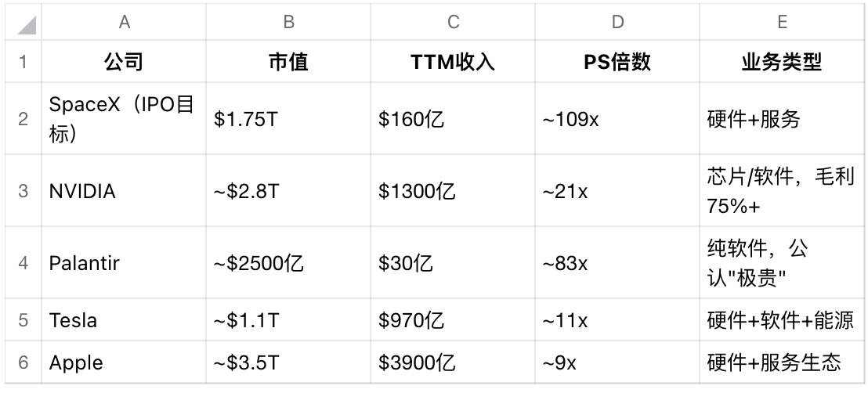The height and width of the screenshot is (393, 868).
Task: Select row 5 header
Action: point(24,320)
